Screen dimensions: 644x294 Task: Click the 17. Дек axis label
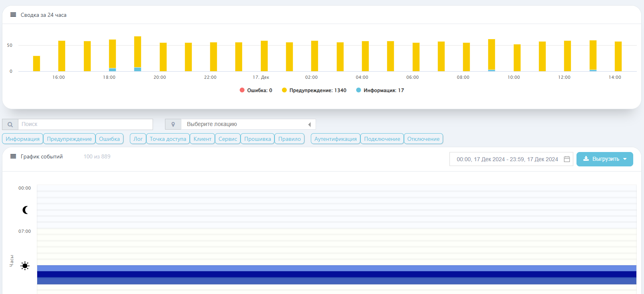pos(261,77)
